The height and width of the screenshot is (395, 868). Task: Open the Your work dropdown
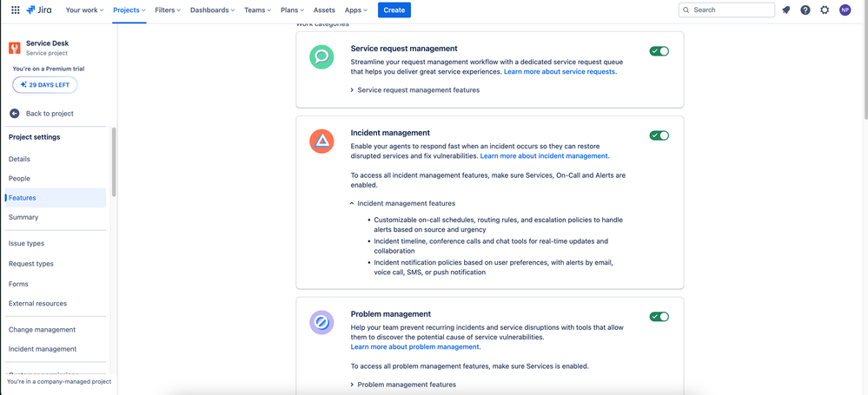(x=84, y=10)
